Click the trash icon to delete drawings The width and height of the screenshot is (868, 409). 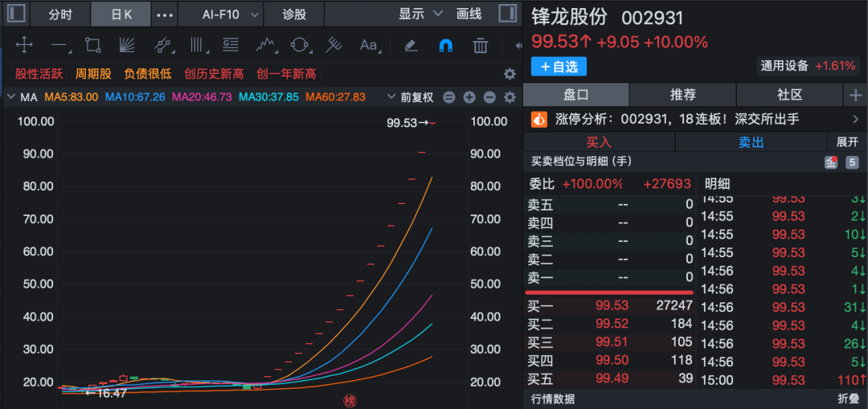click(x=481, y=45)
